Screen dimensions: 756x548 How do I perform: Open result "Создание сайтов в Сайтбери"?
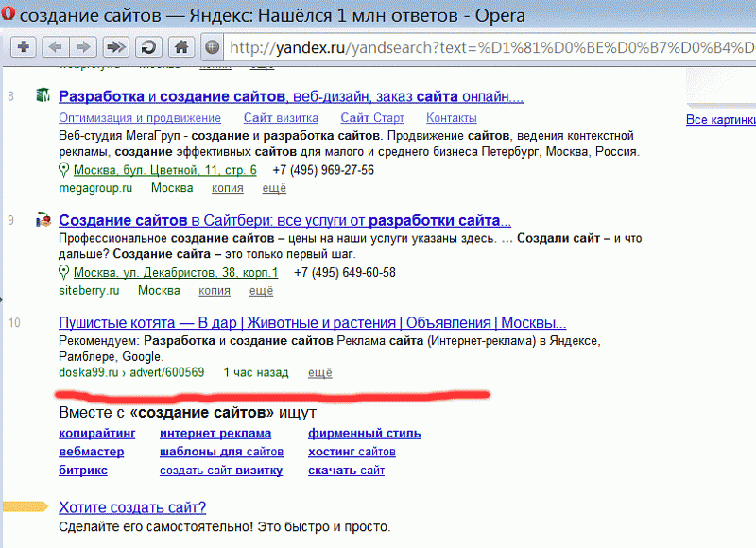285,220
